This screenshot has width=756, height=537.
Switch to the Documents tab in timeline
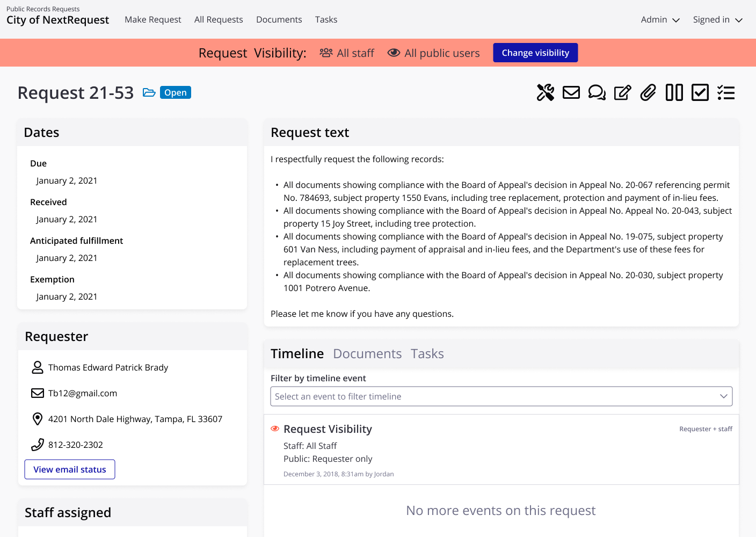[x=367, y=353]
